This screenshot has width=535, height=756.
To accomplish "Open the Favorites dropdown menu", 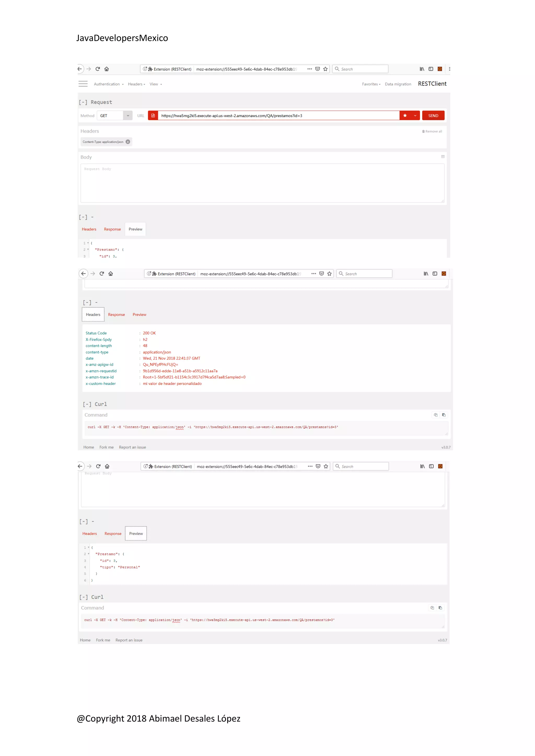I will click(371, 84).
